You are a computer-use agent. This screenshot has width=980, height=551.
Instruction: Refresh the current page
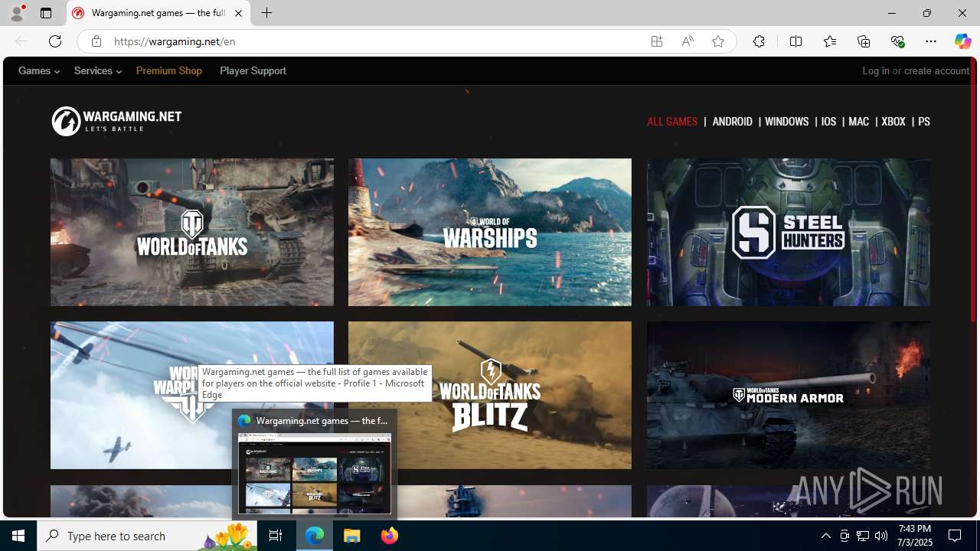point(55,41)
